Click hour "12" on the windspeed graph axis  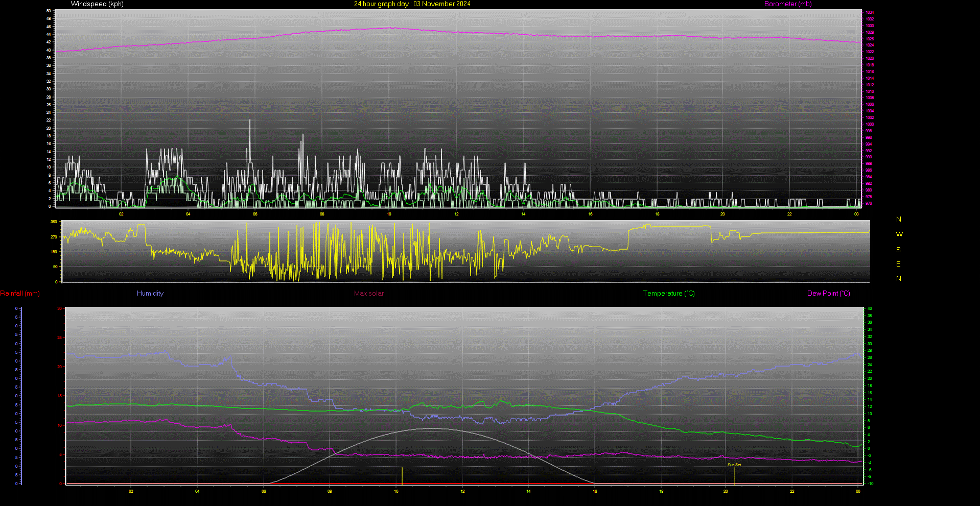456,214
